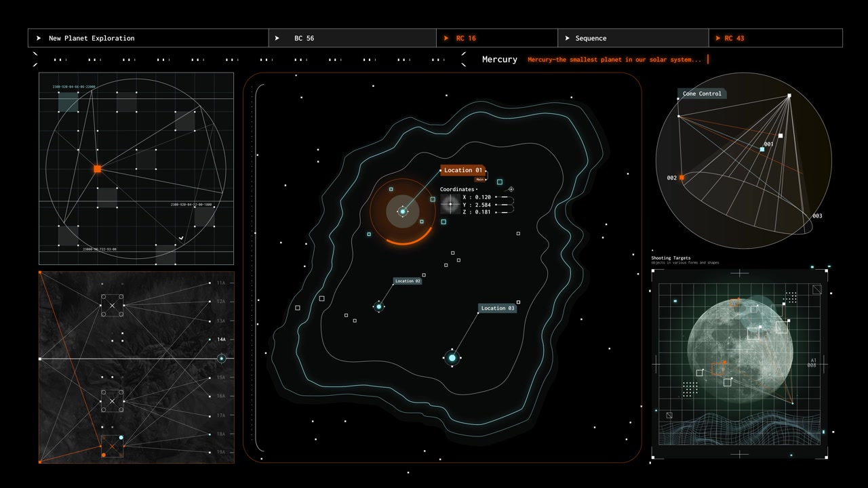Image resolution: width=868 pixels, height=488 pixels.
Task: Select row 18A in terrain panel
Action: pyautogui.click(x=221, y=434)
